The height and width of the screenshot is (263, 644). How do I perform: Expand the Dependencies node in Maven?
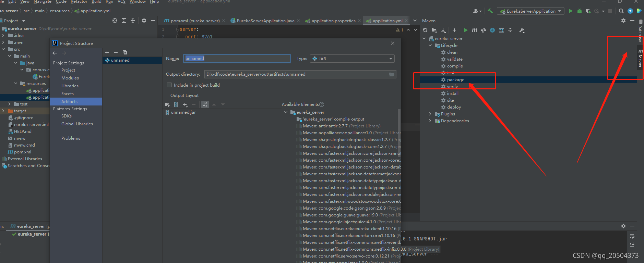tap(430, 121)
